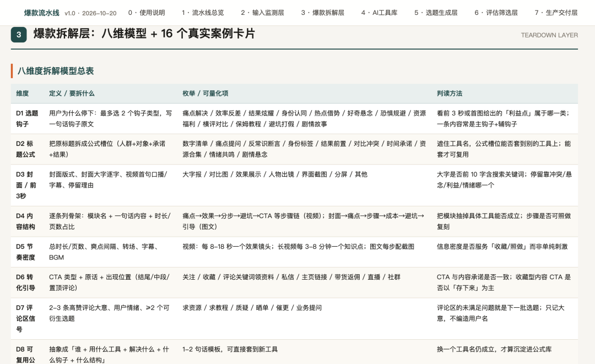Click the cell starting CTA 与内容承诺是否一致

[x=504, y=282]
